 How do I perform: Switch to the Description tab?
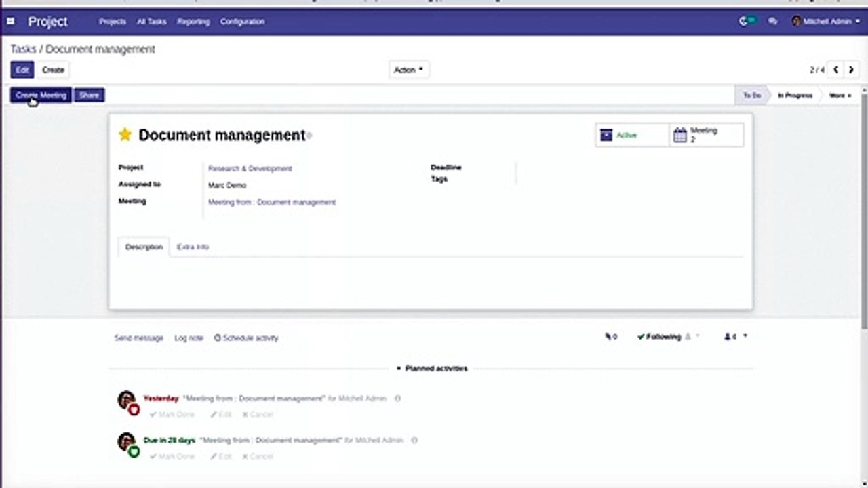(x=144, y=247)
